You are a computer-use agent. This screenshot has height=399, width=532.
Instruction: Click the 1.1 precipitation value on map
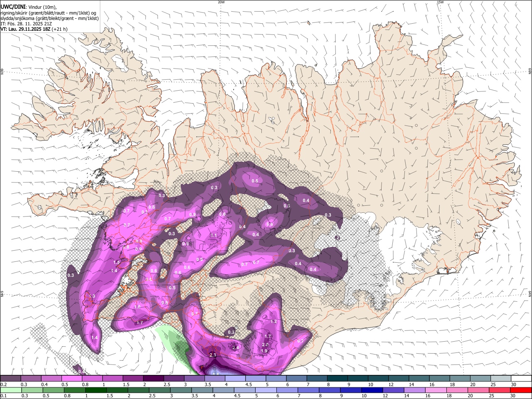[x=214, y=235]
